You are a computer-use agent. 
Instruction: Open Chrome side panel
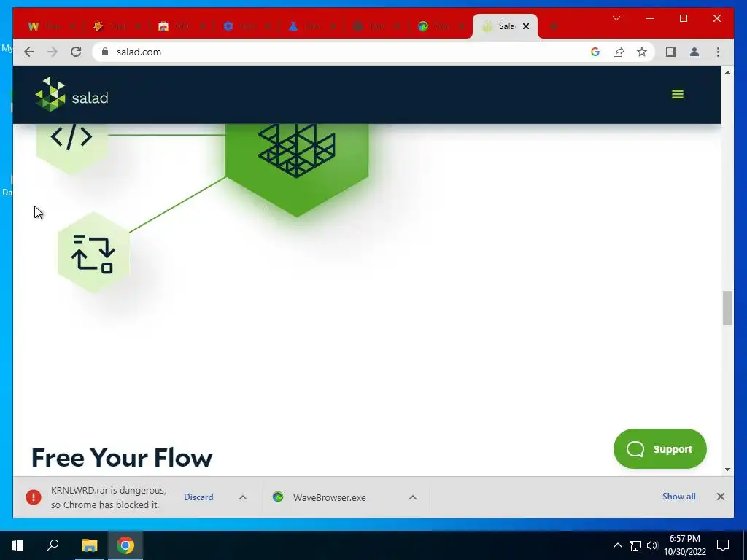pos(671,52)
